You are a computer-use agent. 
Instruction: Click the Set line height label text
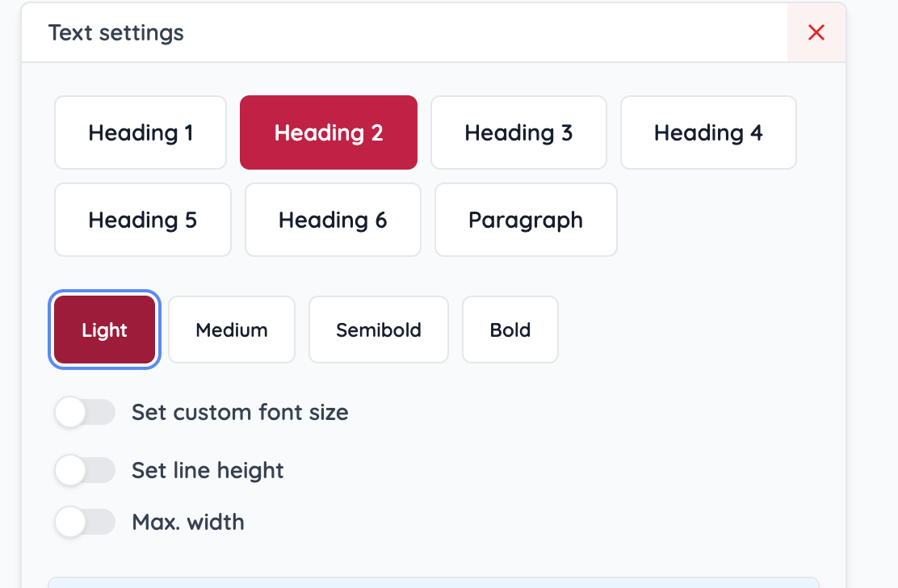[x=208, y=470]
